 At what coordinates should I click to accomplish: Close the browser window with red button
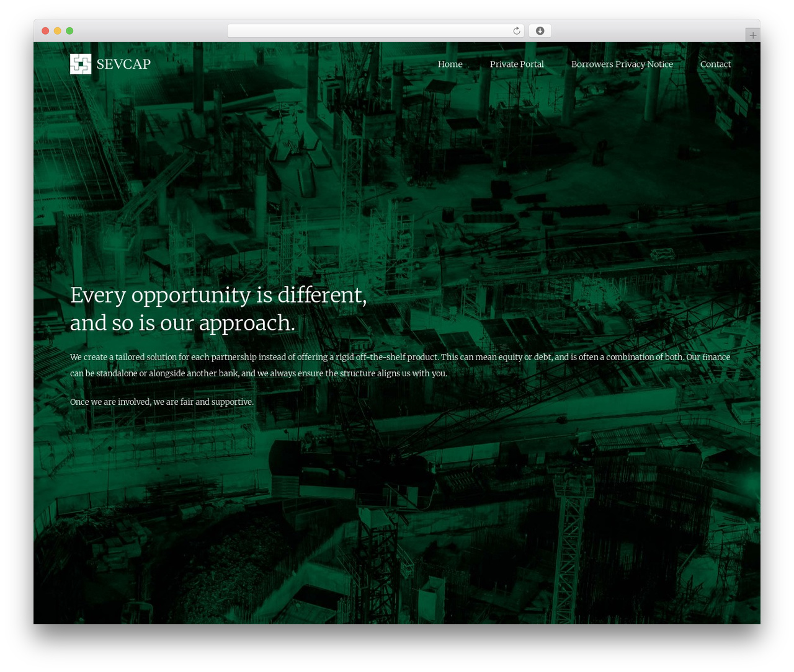(45, 31)
